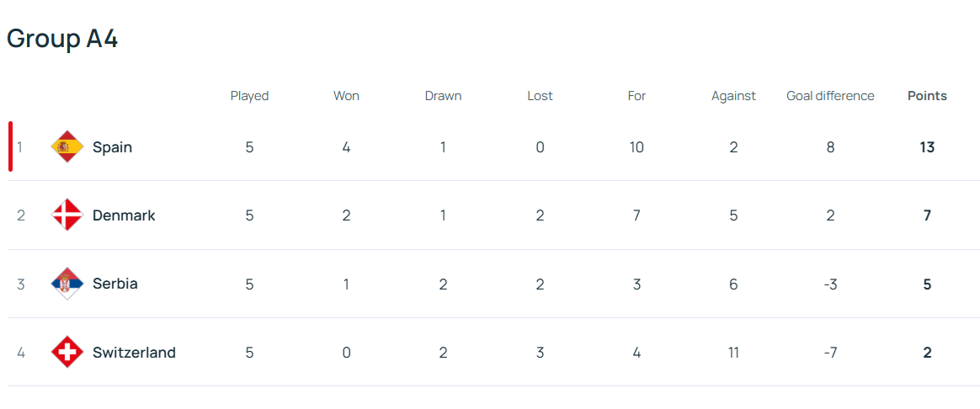Click the Denmark flag icon
Screen dimensions: 980x409
coord(67,215)
